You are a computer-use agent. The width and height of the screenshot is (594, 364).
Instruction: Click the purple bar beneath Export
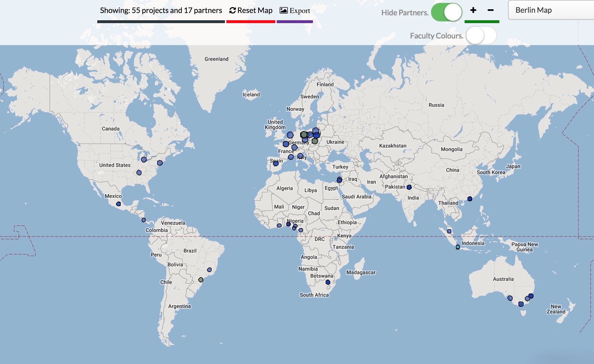tap(295, 22)
